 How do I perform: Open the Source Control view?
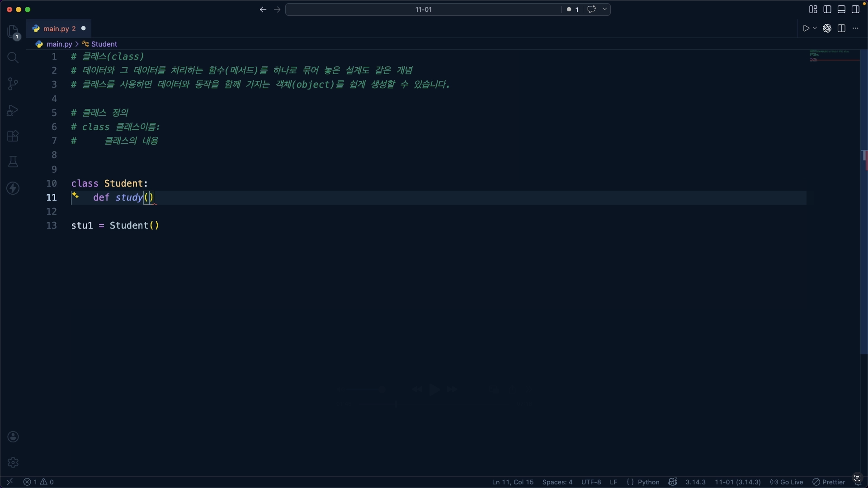[x=13, y=84]
